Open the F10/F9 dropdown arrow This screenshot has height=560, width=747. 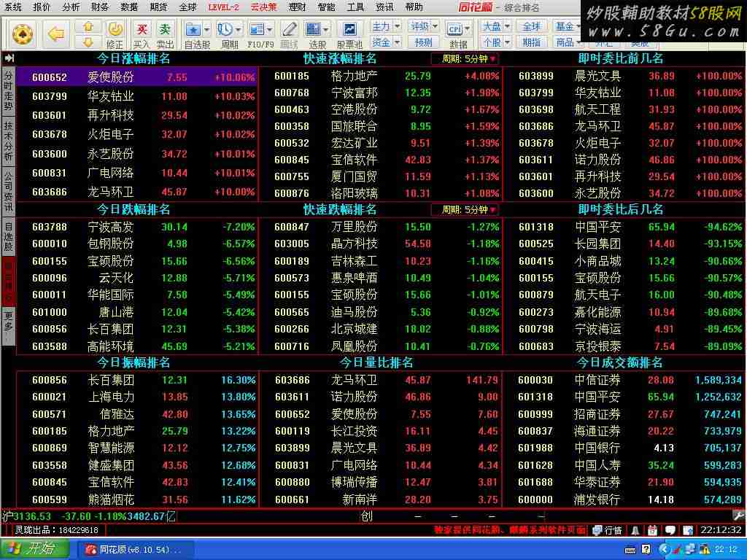[x=270, y=29]
